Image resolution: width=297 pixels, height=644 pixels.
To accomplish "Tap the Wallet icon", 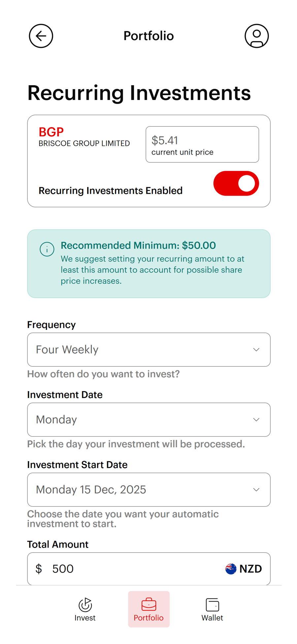I will coord(212,604).
